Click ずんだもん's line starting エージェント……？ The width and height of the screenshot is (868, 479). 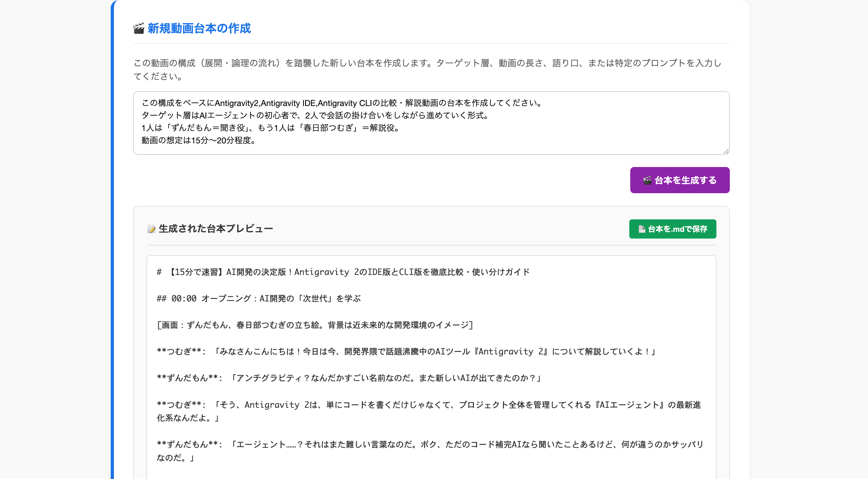tap(430, 451)
